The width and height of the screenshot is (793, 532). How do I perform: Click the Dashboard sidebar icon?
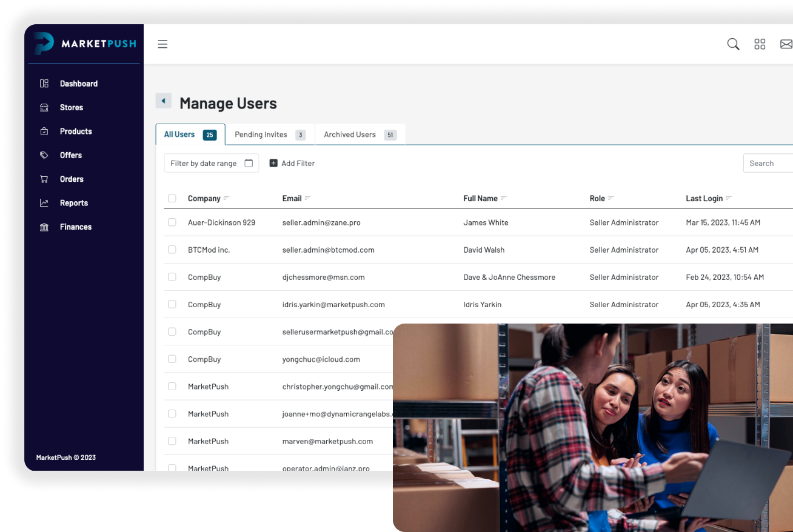point(44,84)
